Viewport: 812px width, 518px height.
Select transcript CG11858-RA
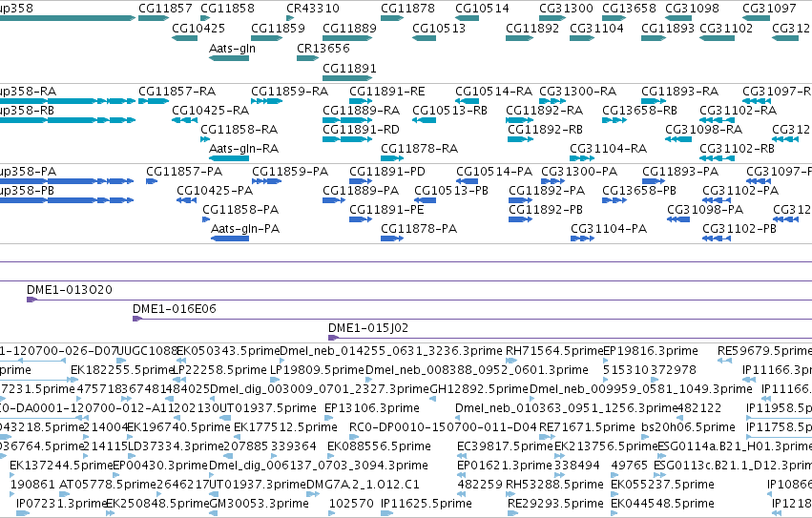[x=239, y=130]
